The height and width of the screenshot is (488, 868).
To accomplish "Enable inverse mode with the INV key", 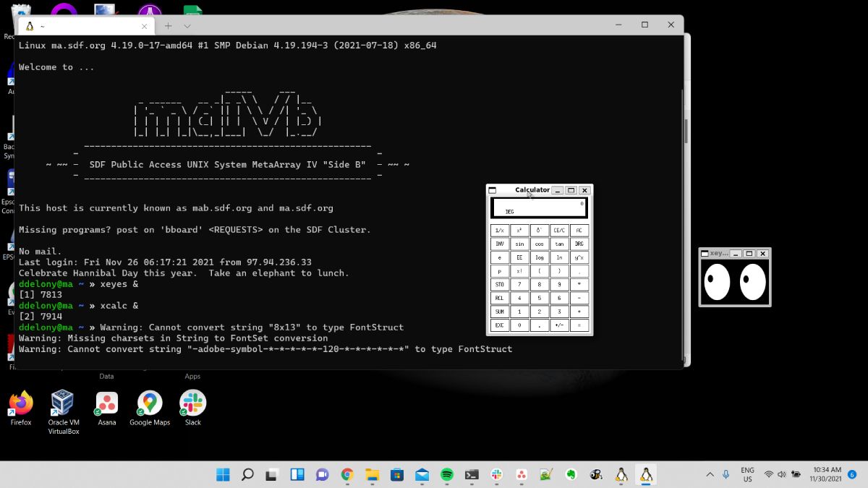I will click(499, 244).
